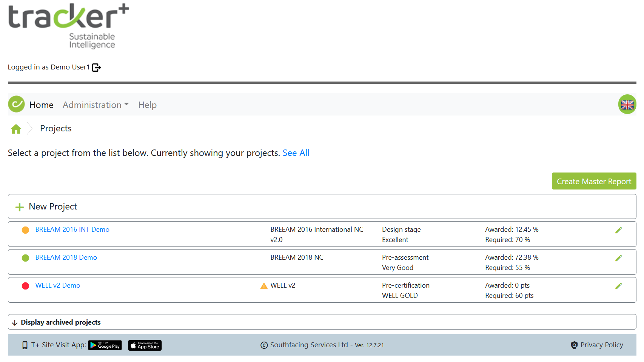The image size is (644, 362).
Task: Click the 'BREEAM 2016 International NC' scheme text
Action: point(317,230)
